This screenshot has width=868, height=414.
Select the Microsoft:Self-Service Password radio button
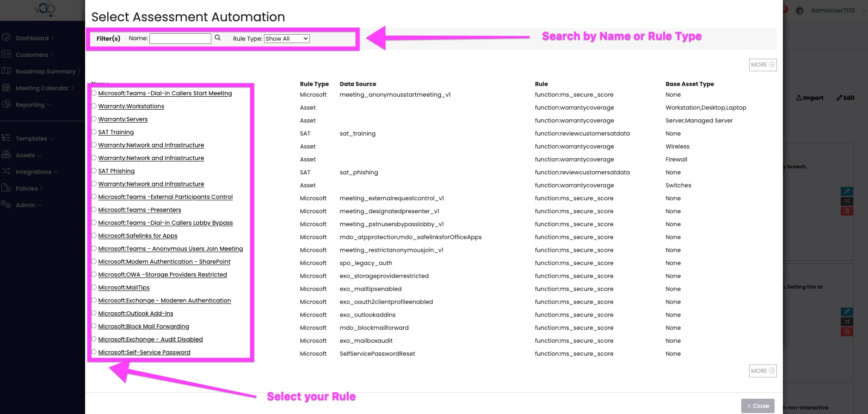tap(94, 352)
